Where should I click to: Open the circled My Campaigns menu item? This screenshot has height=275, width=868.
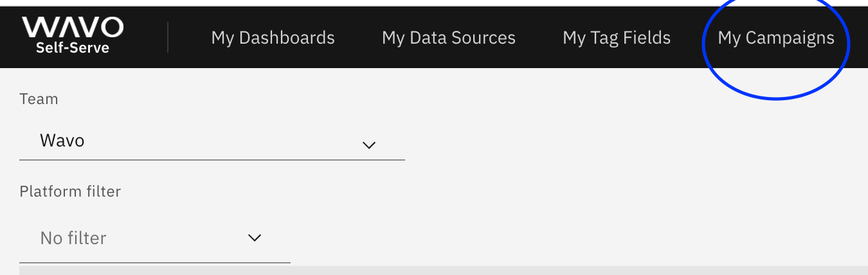[x=776, y=38]
